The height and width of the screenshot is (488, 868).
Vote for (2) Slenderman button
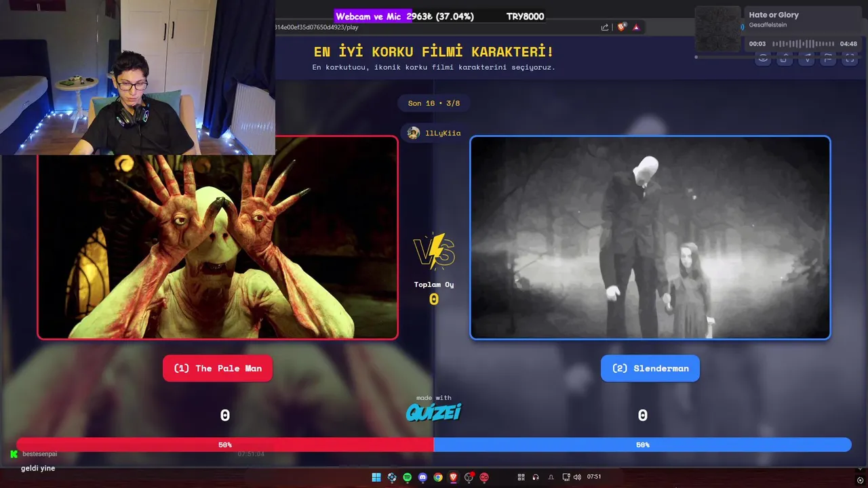pyautogui.click(x=650, y=368)
